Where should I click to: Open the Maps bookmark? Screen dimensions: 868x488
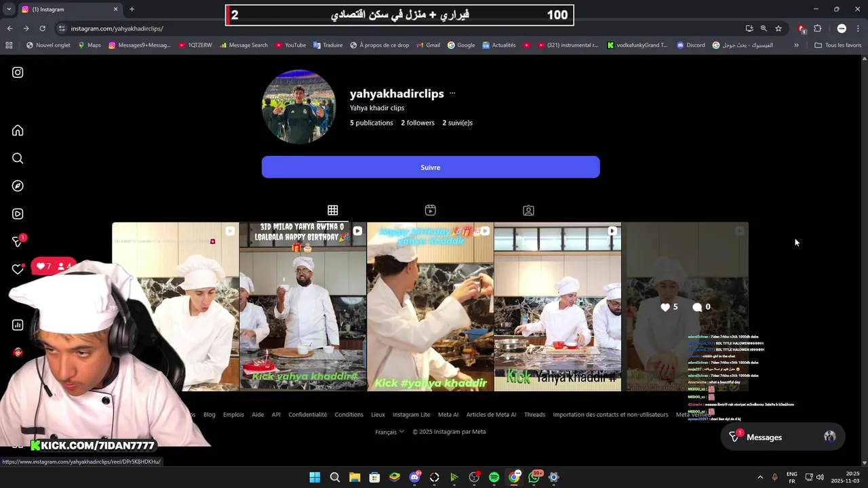pyautogui.click(x=90, y=45)
